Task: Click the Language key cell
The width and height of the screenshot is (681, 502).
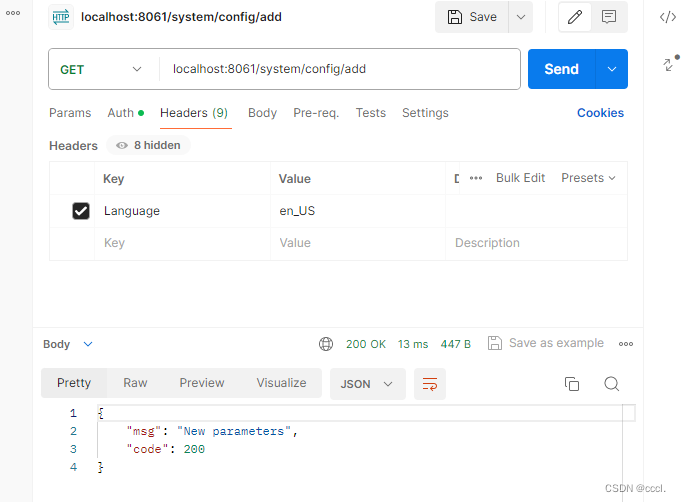Action: 182,211
